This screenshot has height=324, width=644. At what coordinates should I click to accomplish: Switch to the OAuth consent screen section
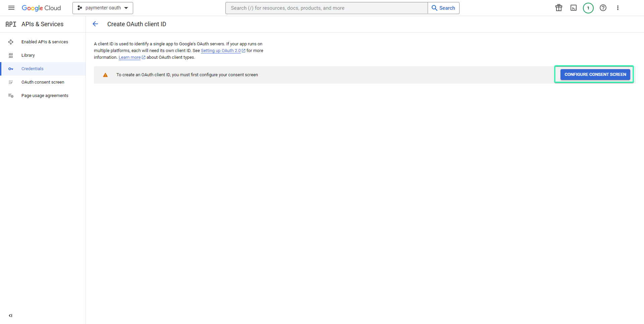[x=43, y=82]
